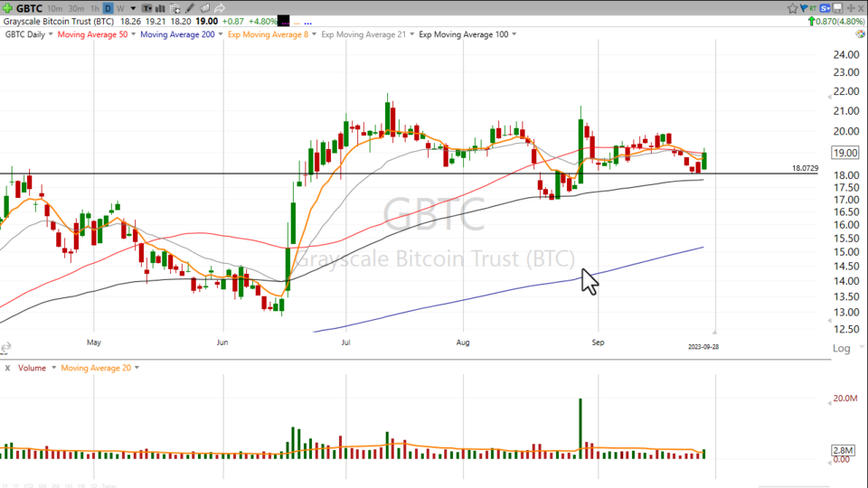Viewport: 868px width, 488px height.
Task: Click the notes icon in toolbar
Action: click(x=205, y=8)
